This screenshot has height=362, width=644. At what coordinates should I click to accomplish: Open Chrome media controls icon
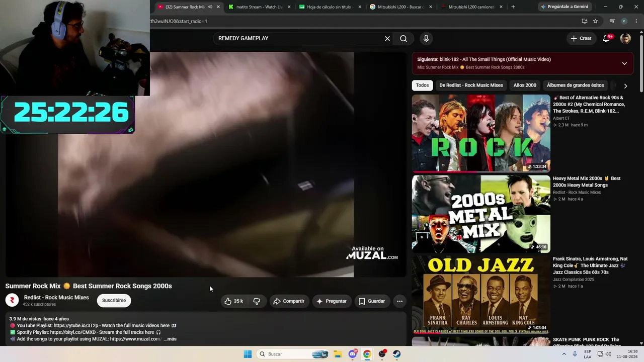click(x=612, y=21)
